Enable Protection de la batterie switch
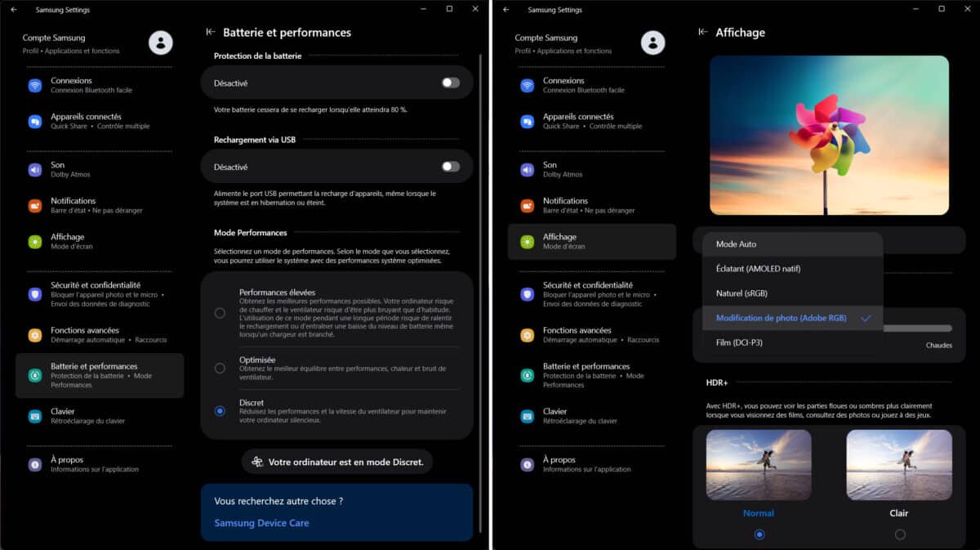 451,83
